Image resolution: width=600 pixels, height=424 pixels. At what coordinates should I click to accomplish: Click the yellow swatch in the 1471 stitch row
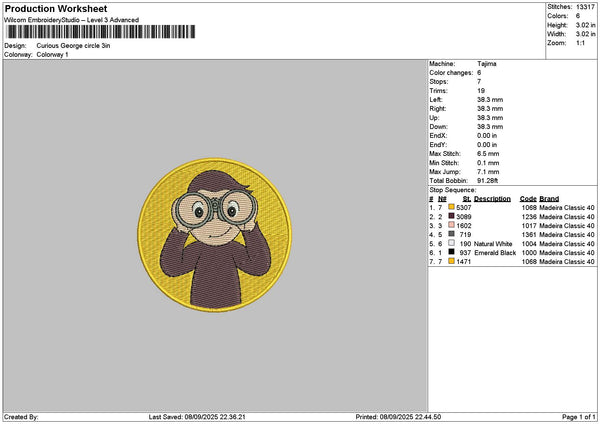451,261
